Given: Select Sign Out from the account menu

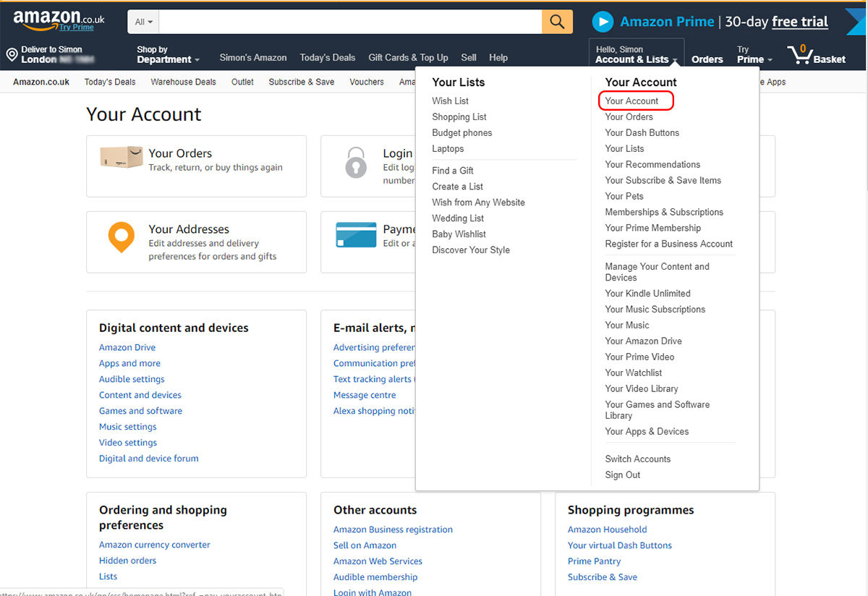Looking at the screenshot, I should 622,475.
